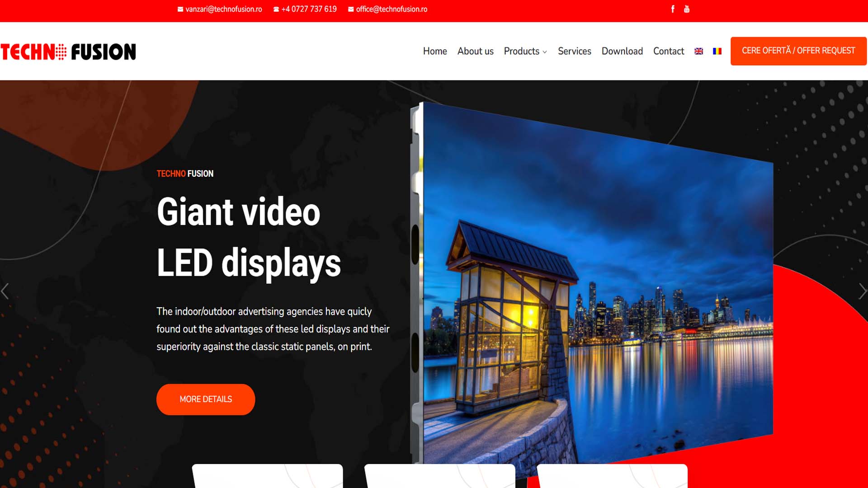
Task: Expand the Products dropdown menu
Action: 525,51
